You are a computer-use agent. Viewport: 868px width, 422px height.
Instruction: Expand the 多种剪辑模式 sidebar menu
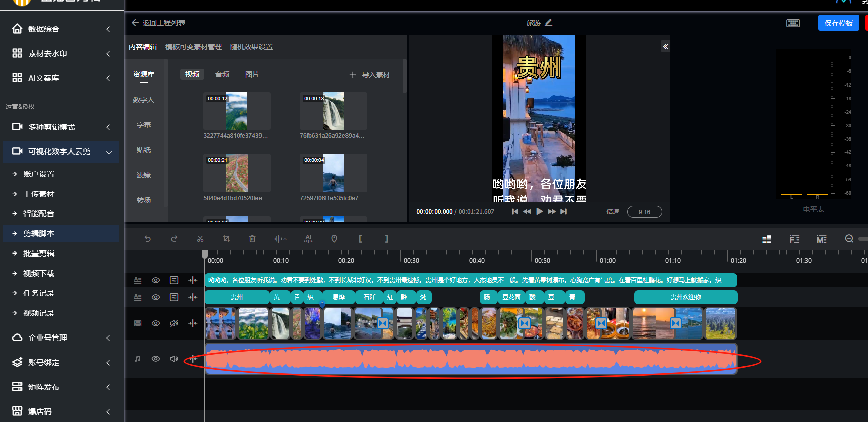[62, 127]
